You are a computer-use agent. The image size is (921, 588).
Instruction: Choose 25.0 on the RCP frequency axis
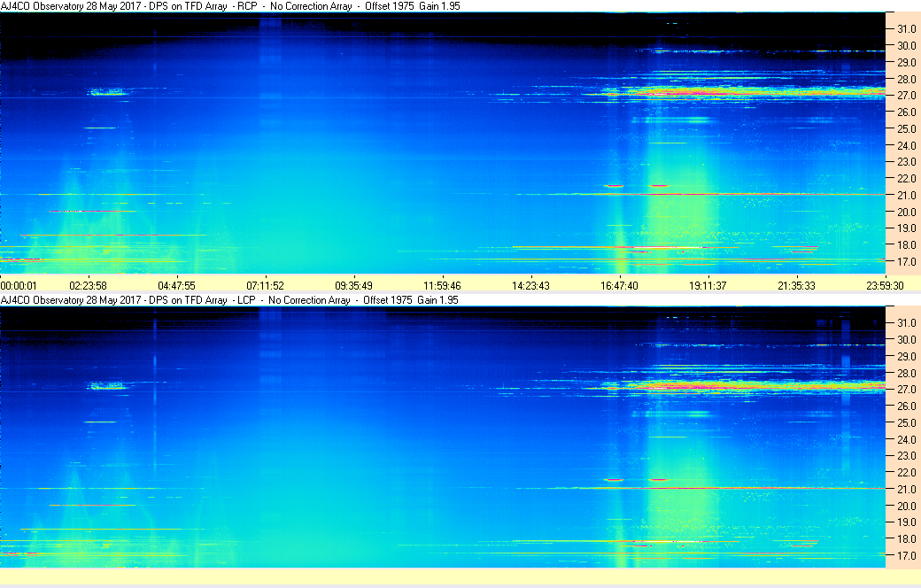pos(906,128)
